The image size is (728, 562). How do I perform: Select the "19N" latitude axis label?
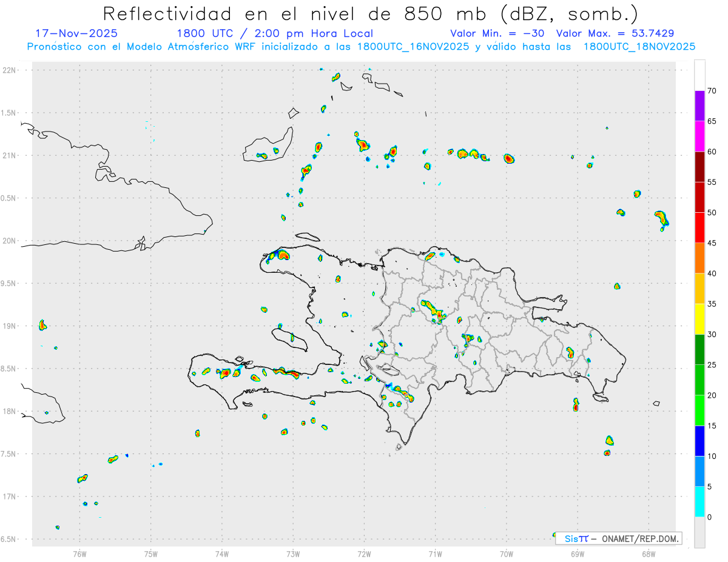[x=10, y=326]
